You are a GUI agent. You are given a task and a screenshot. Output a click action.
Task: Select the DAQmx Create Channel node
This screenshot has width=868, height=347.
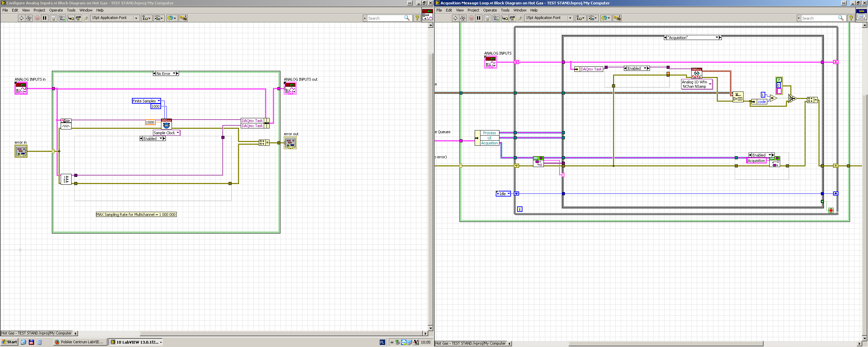click(x=66, y=124)
